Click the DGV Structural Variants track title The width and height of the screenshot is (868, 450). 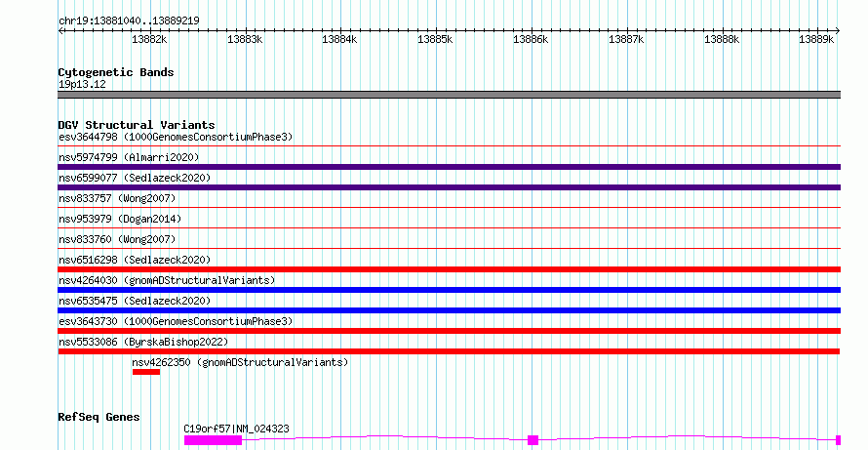pos(137,125)
